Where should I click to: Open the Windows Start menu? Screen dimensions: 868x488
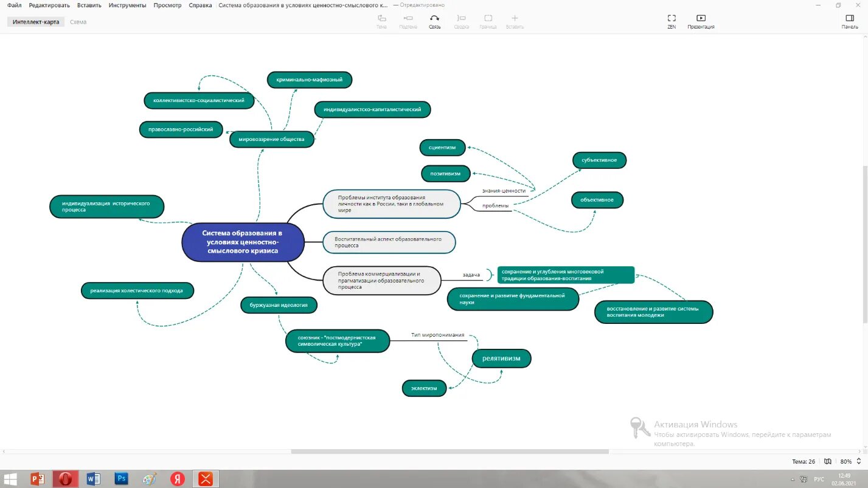pos(10,479)
